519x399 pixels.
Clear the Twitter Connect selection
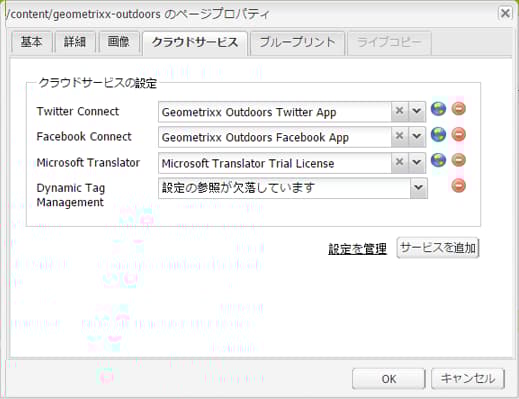[x=399, y=111]
